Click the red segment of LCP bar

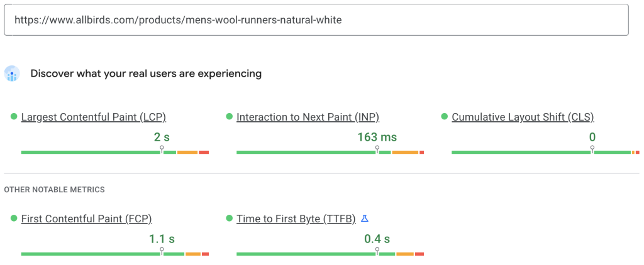click(204, 152)
